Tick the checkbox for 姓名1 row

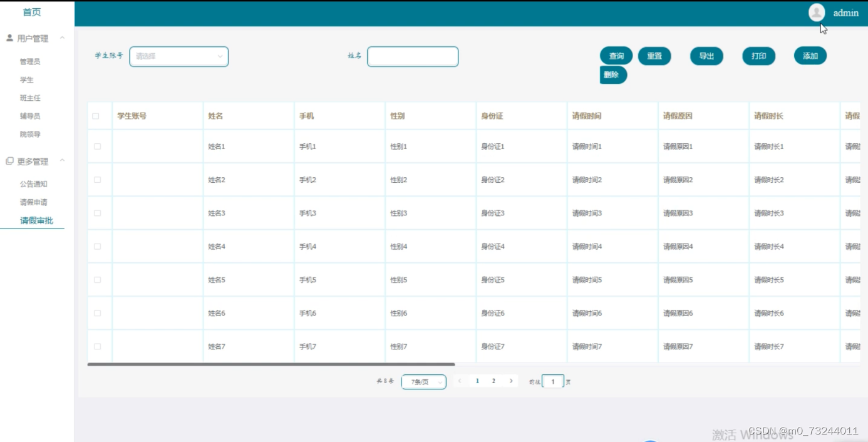click(97, 146)
